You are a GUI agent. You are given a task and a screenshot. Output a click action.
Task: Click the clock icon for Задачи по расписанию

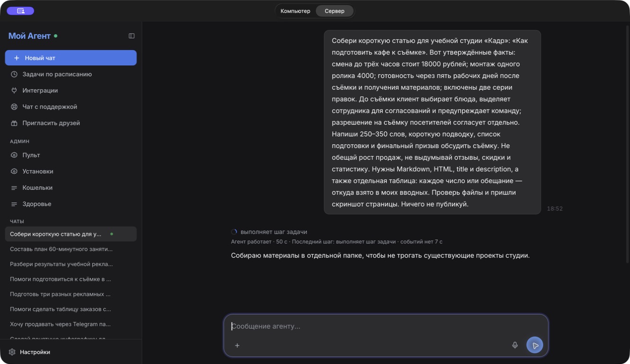point(14,74)
